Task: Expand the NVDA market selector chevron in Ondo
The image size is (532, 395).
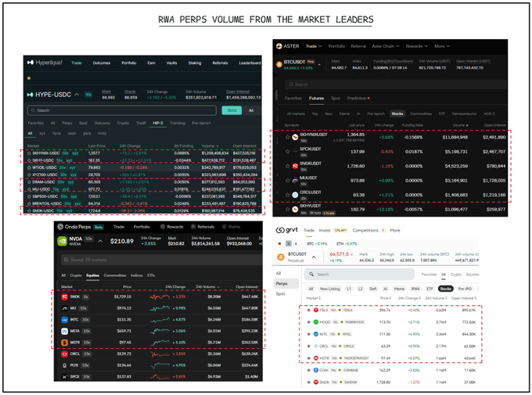Action: 100,241
